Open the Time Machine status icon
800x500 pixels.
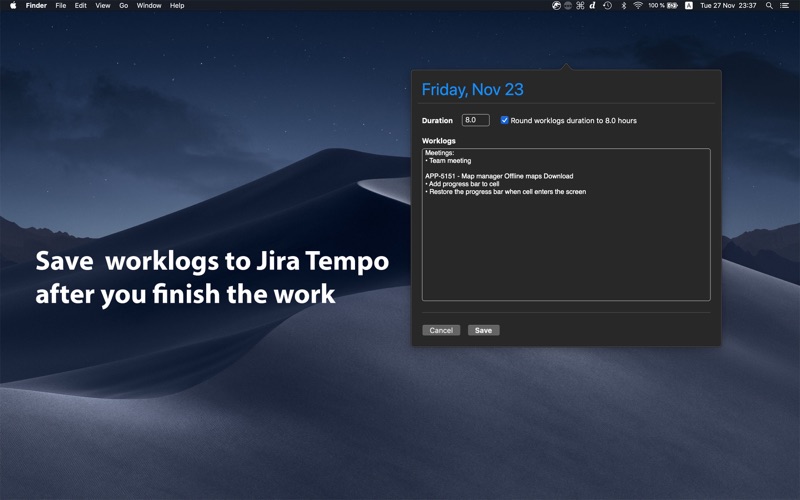coord(607,6)
